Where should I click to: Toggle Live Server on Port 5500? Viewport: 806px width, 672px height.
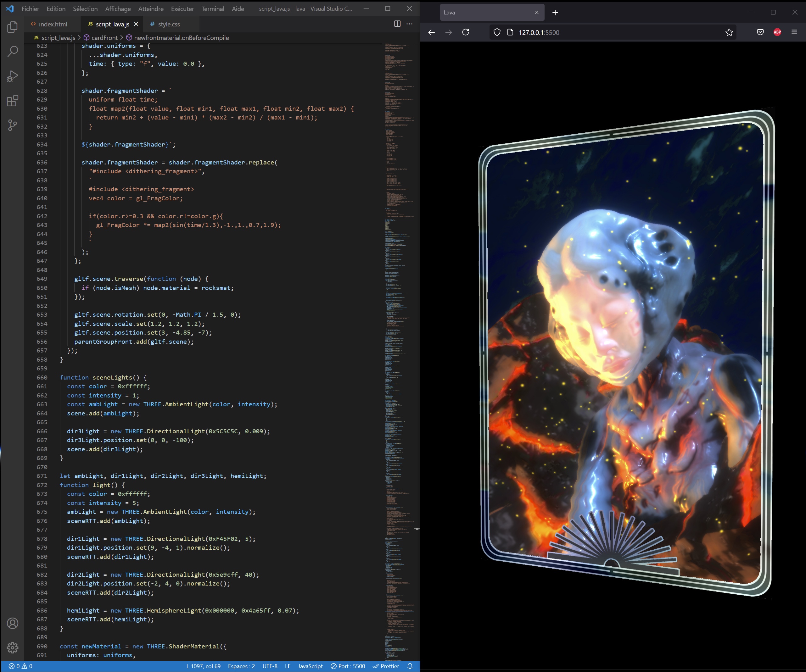click(x=348, y=666)
